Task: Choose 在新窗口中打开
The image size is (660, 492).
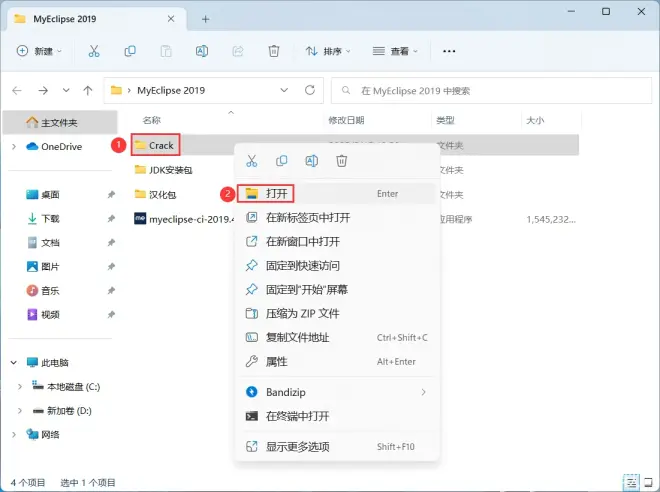Action: tap(336, 242)
